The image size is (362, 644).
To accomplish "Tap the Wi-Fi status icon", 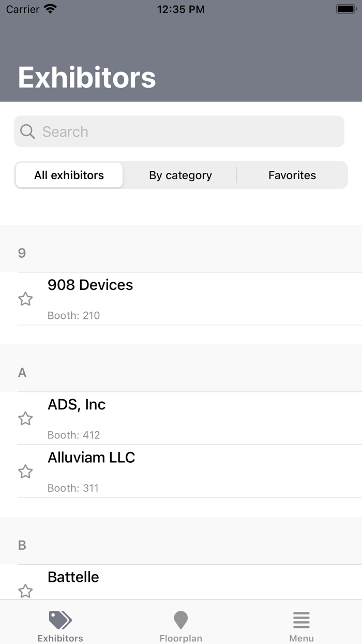I will [50, 9].
